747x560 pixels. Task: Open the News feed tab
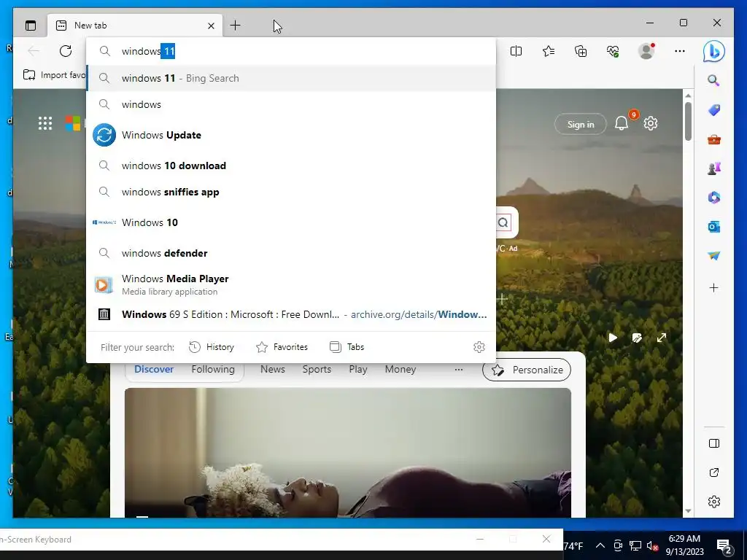click(273, 369)
